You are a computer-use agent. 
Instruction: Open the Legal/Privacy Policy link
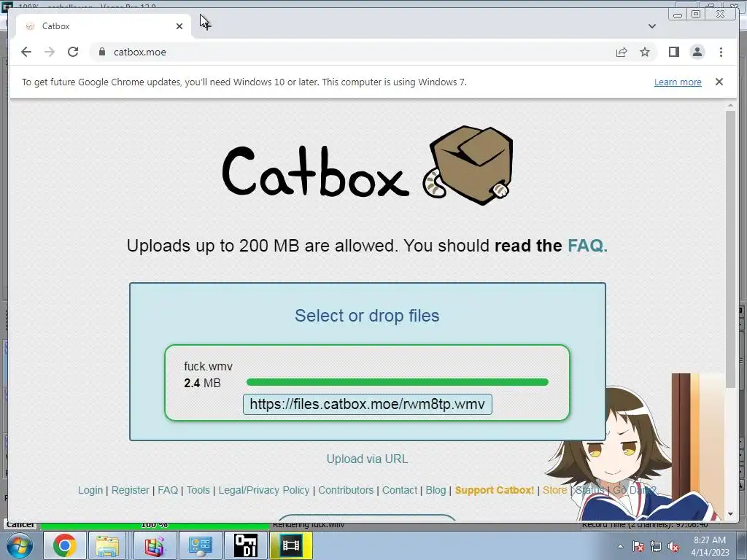pos(264,490)
